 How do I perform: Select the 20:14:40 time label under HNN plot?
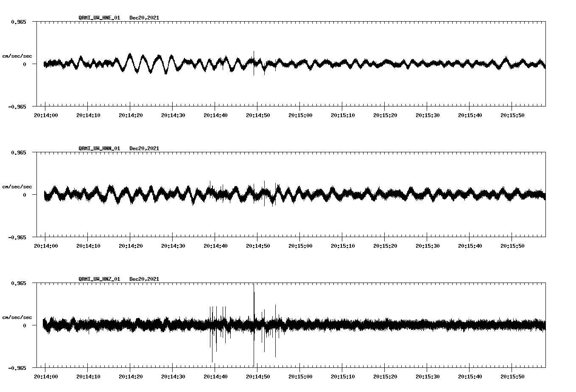[x=215, y=246]
